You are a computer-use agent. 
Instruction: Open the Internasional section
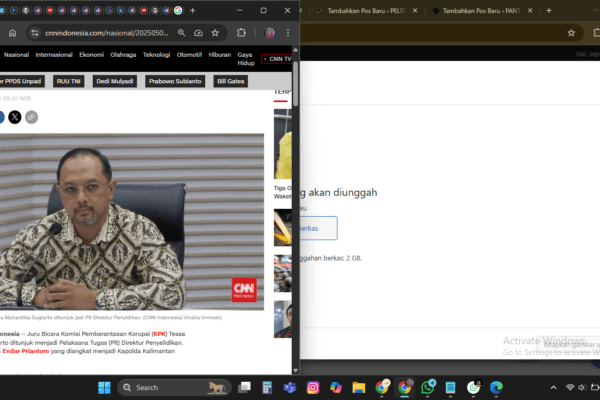pyautogui.click(x=54, y=55)
